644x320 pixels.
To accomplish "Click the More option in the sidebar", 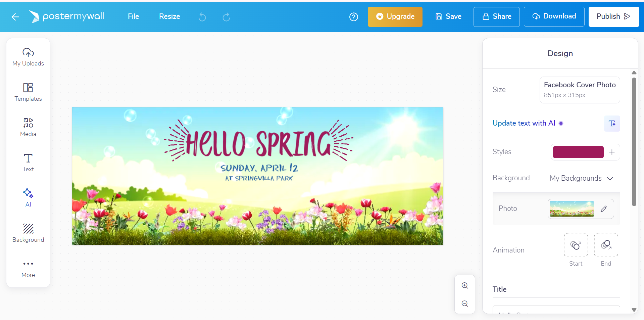I will pos(28,268).
